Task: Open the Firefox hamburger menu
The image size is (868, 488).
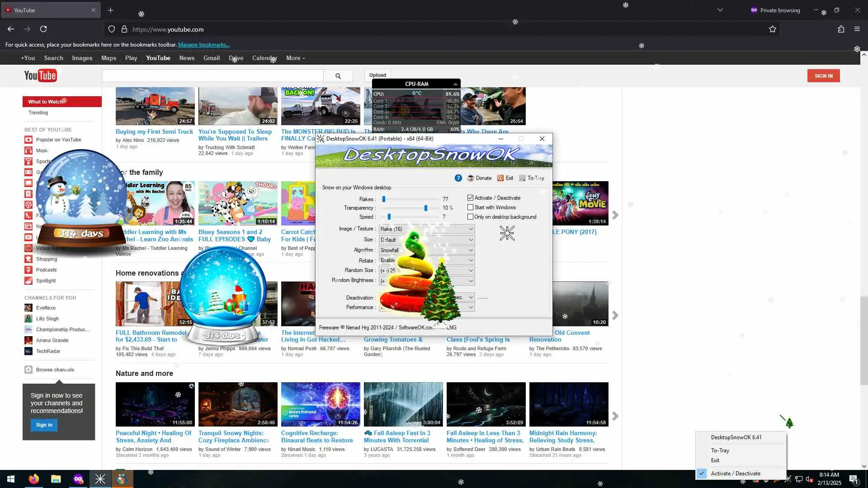Action: pyautogui.click(x=857, y=29)
